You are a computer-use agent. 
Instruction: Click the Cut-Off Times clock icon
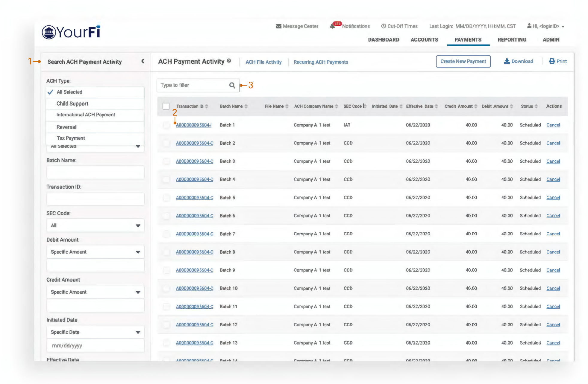(383, 26)
